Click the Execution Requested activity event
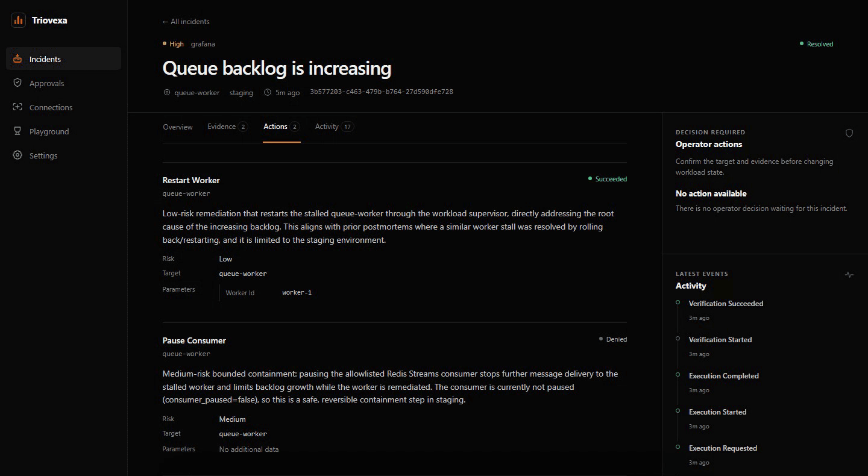The height and width of the screenshot is (476, 868). [x=723, y=448]
